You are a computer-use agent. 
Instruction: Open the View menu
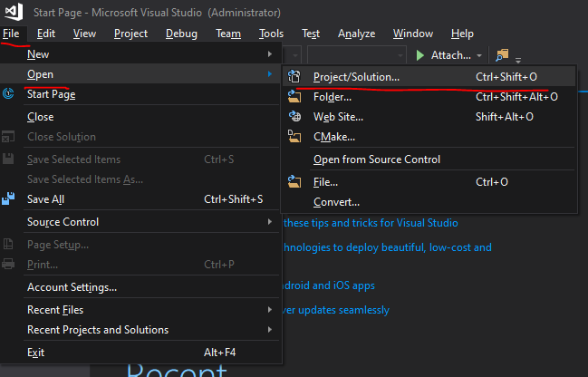point(85,34)
